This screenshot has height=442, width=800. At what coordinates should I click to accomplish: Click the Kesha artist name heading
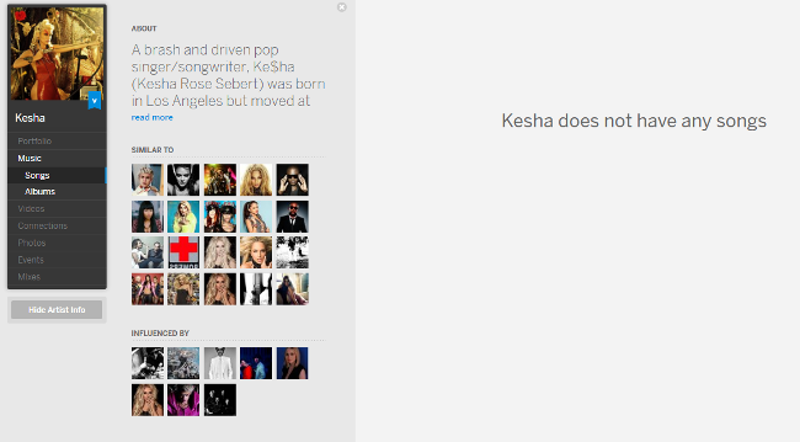pyautogui.click(x=30, y=118)
